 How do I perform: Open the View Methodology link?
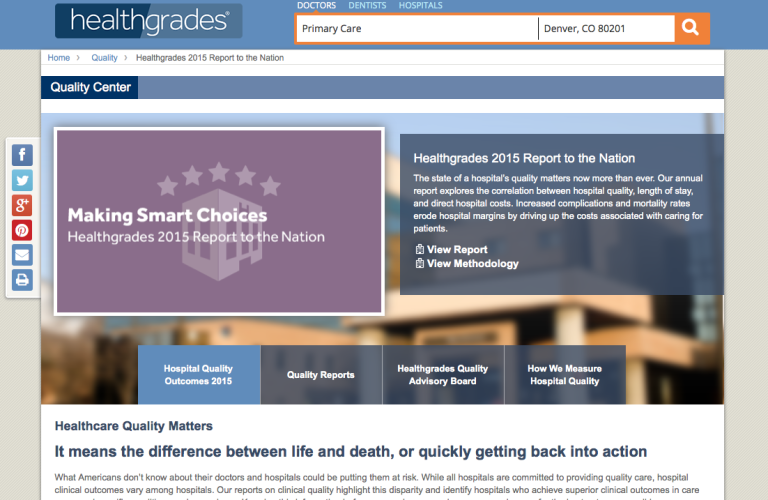(x=473, y=263)
